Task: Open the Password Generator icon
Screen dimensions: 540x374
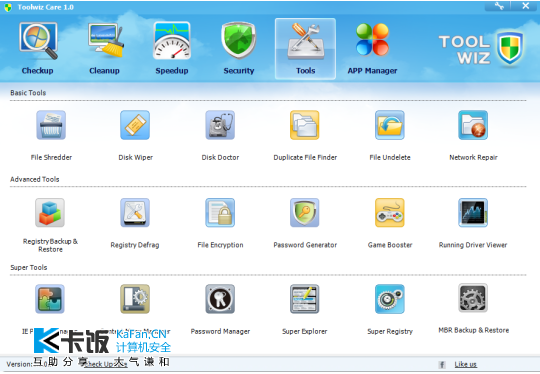Action: click(x=304, y=212)
